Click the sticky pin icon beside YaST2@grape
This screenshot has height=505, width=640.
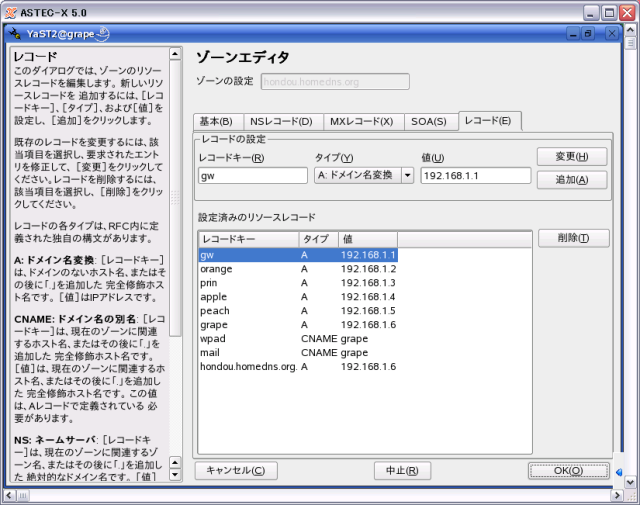pos(102,33)
